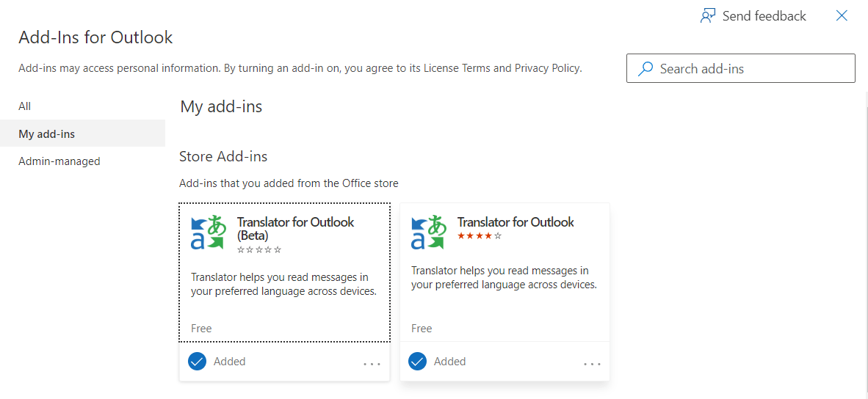Click the empty star rating on Beta
Image resolution: width=868 pixels, height=399 pixels.
coord(259,250)
